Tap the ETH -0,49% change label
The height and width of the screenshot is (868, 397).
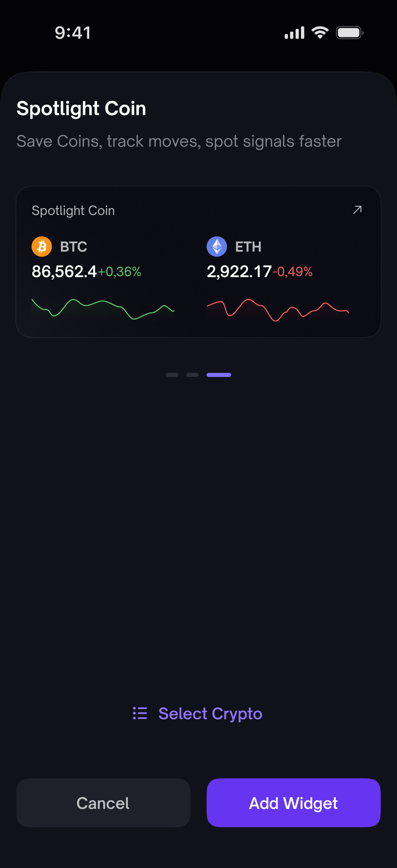click(292, 272)
